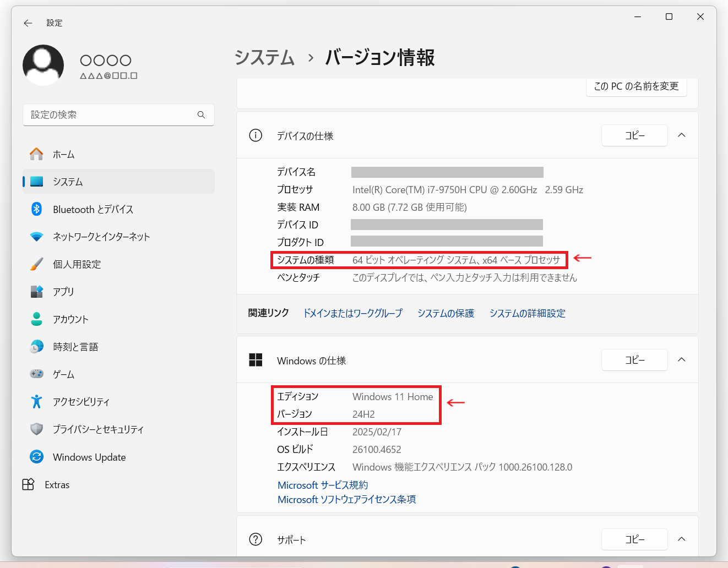Click the search magnifier icon
Viewport: 728px width, 568px height.
click(201, 114)
